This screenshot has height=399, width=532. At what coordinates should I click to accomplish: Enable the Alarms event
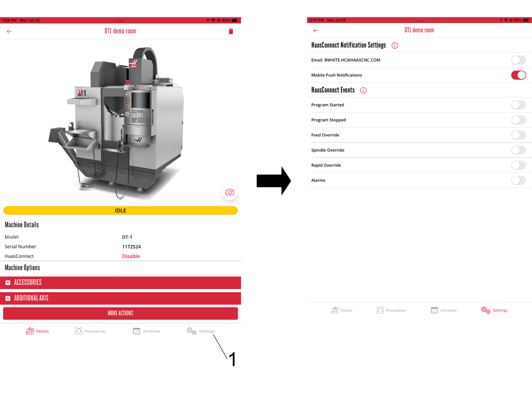pyautogui.click(x=518, y=180)
